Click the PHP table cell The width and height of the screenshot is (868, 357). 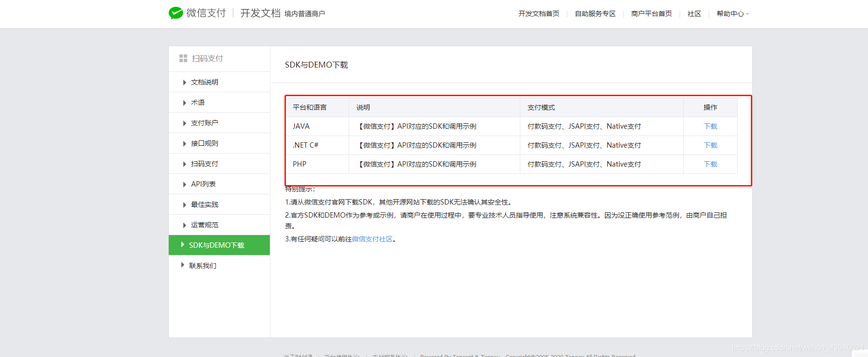coord(318,164)
